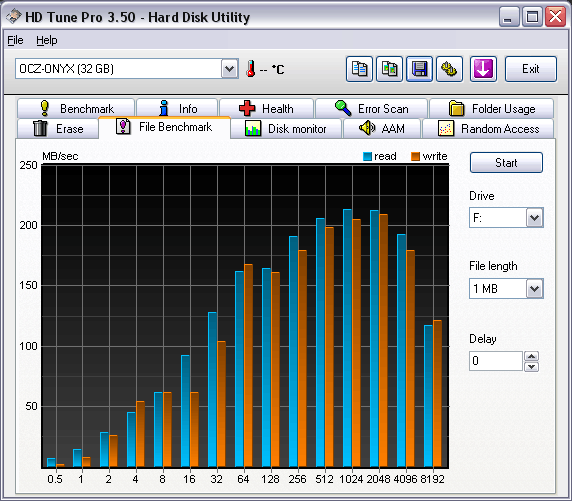Open the Disk monitor tab
This screenshot has height=501, width=572.
pyautogui.click(x=286, y=128)
